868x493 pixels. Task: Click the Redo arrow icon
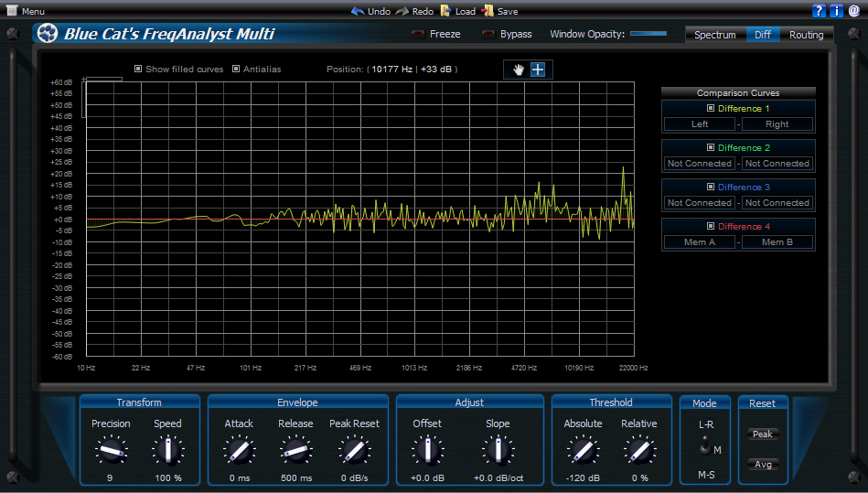tap(402, 11)
